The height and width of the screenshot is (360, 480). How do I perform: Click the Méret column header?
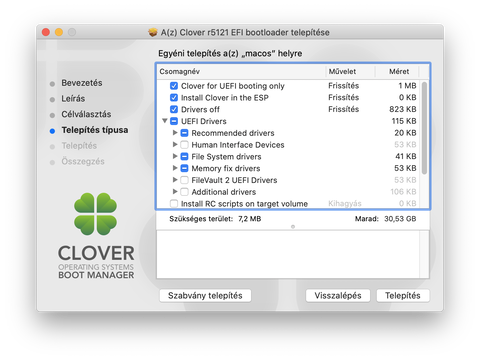tap(397, 71)
